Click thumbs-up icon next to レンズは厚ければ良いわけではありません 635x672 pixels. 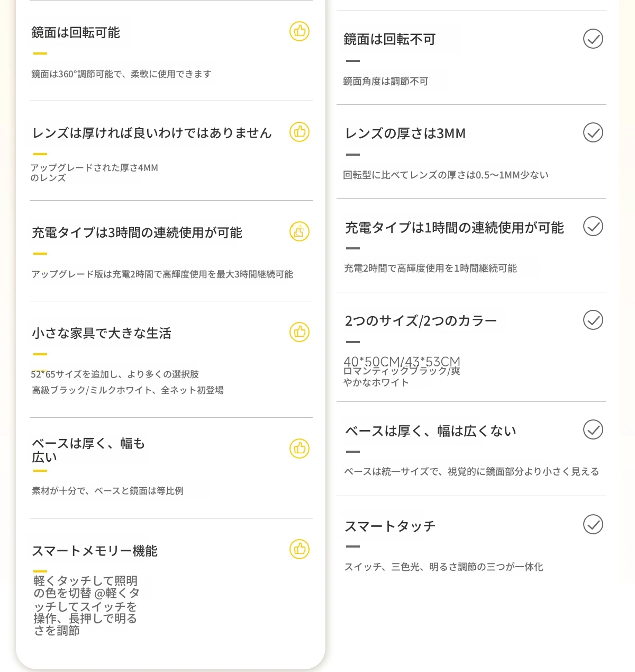pyautogui.click(x=300, y=131)
